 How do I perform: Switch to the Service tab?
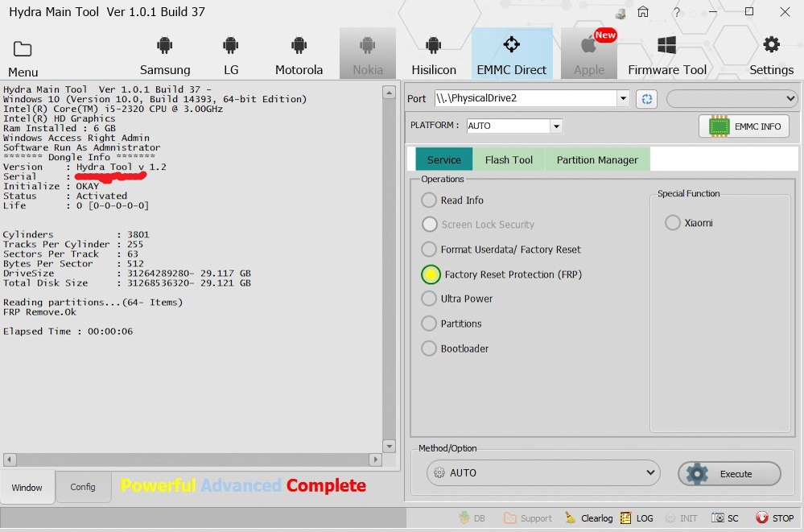point(444,159)
